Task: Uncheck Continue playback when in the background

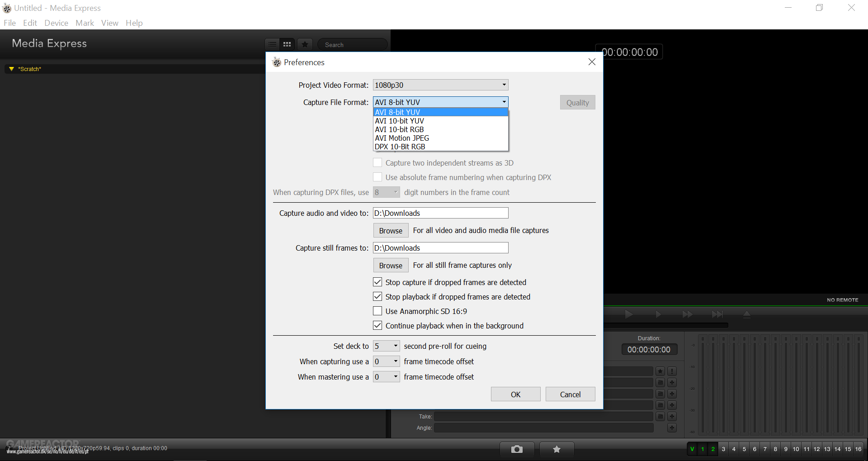Action: pos(377,326)
